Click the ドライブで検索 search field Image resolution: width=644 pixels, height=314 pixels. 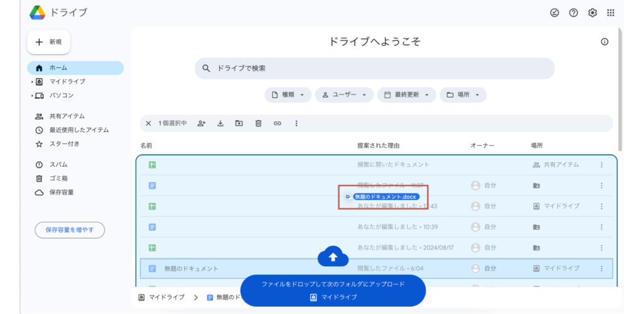coord(374,69)
